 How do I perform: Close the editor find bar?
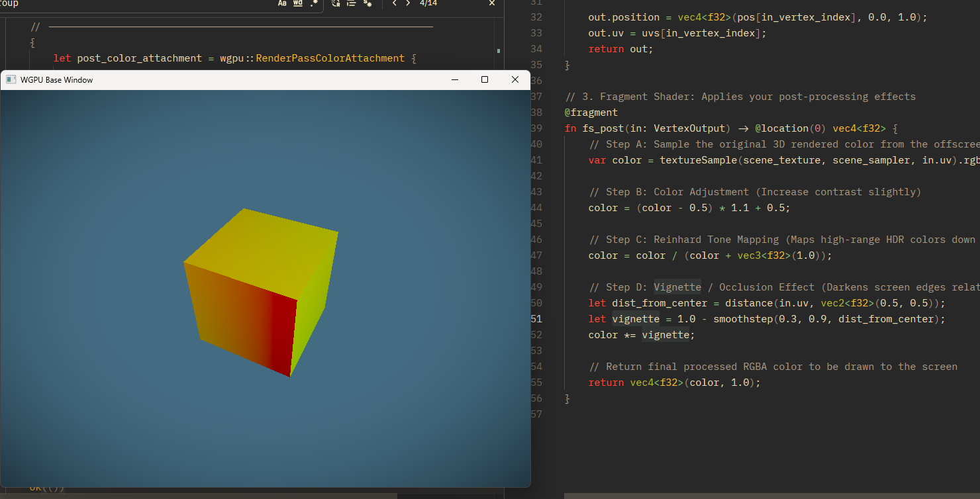(492, 3)
